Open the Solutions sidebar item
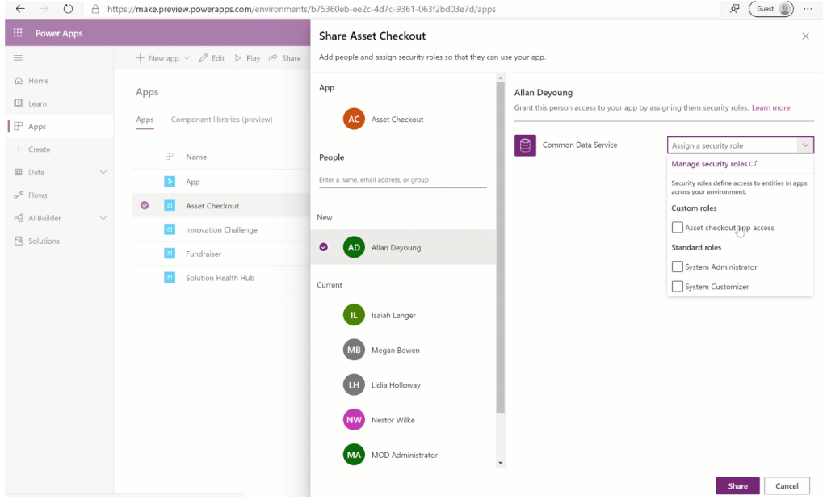827x504 pixels. (x=44, y=241)
